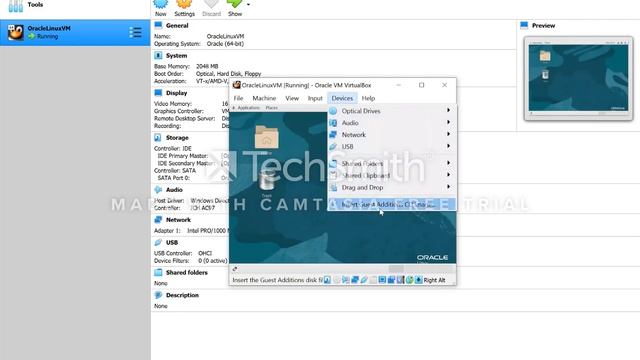
Task: Click the Audio section header in details
Action: pos(174,190)
